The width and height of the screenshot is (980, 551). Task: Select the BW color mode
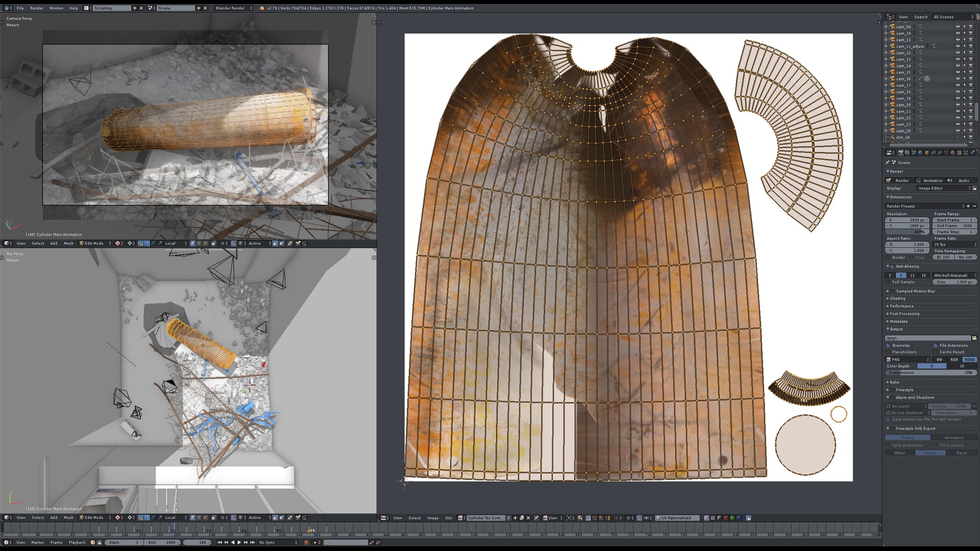click(939, 360)
